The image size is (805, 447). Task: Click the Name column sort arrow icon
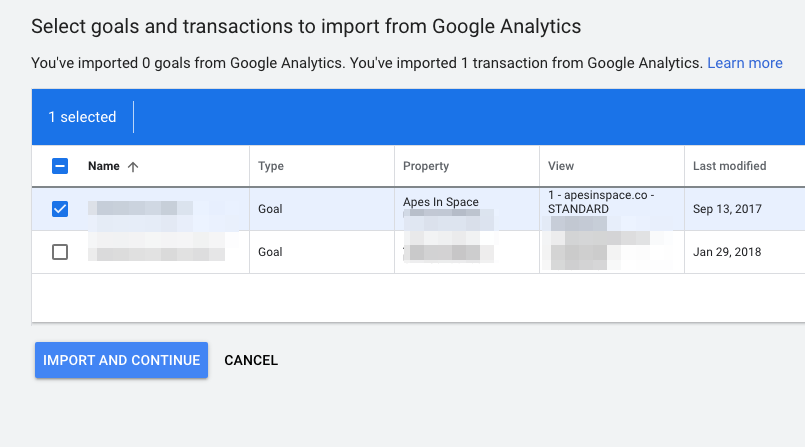click(x=133, y=167)
